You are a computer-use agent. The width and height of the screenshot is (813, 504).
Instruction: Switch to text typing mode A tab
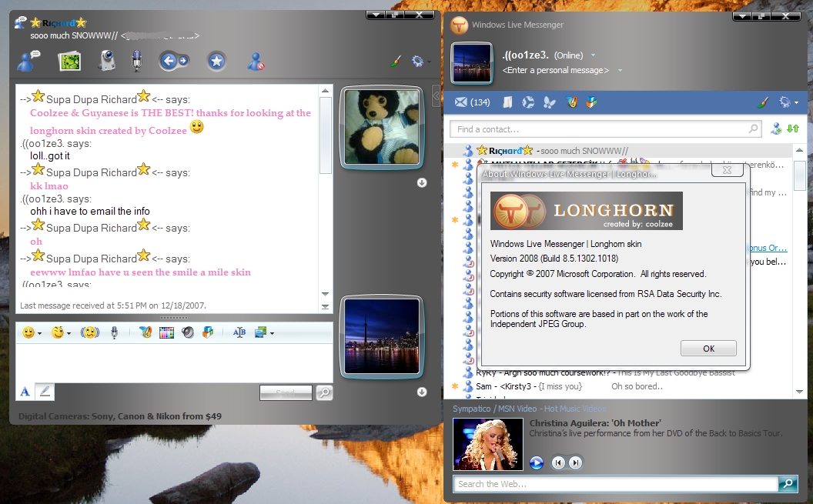[x=25, y=392]
